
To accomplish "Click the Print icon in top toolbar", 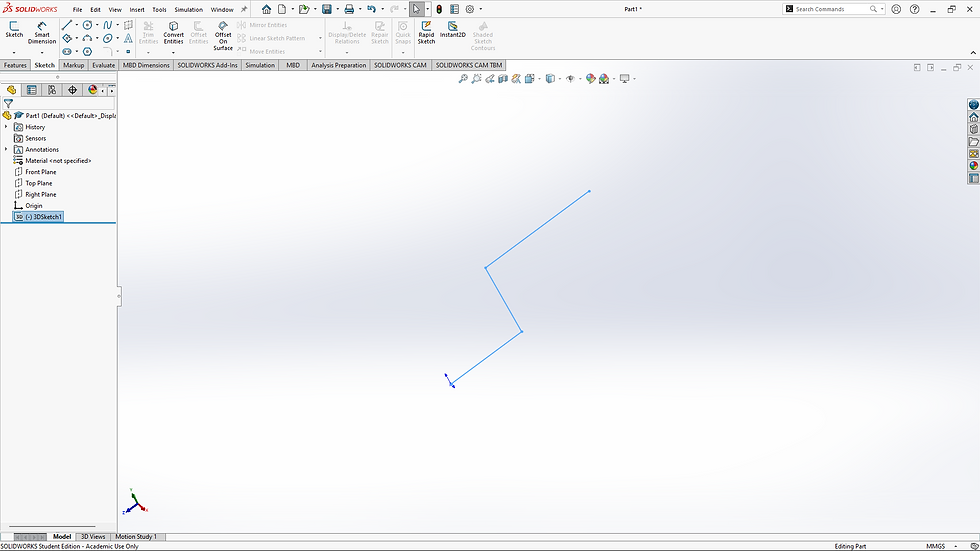I will [x=349, y=9].
